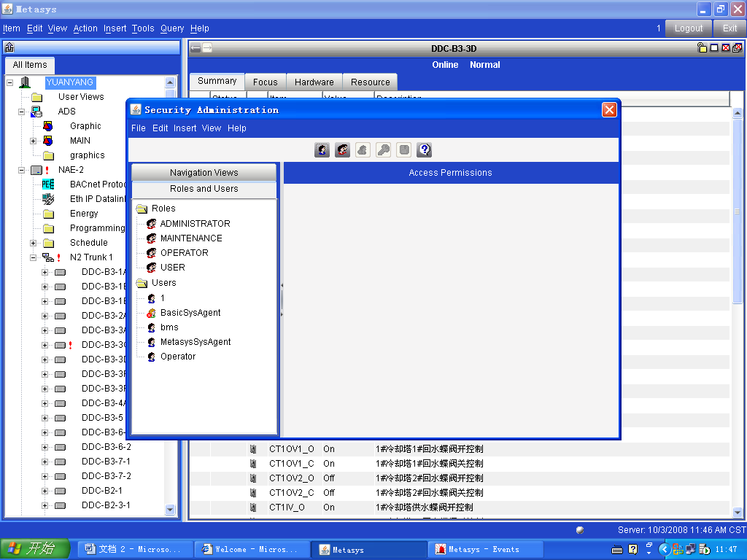Click the close-all-panels stacked red X icon
747x560 pixels.
click(738, 48)
